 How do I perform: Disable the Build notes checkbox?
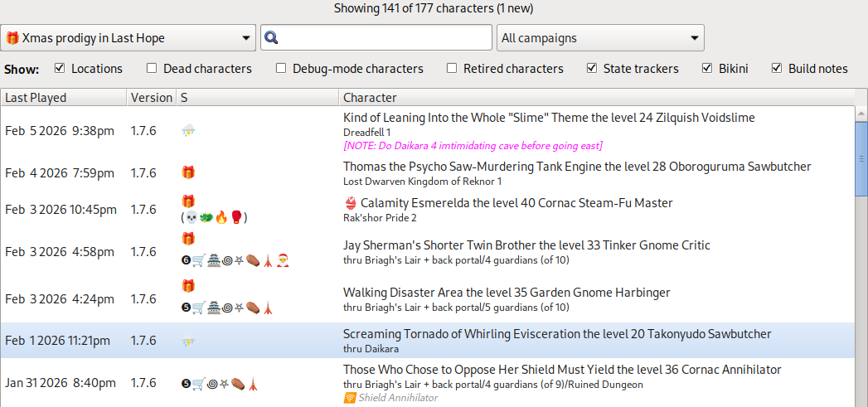click(x=777, y=69)
